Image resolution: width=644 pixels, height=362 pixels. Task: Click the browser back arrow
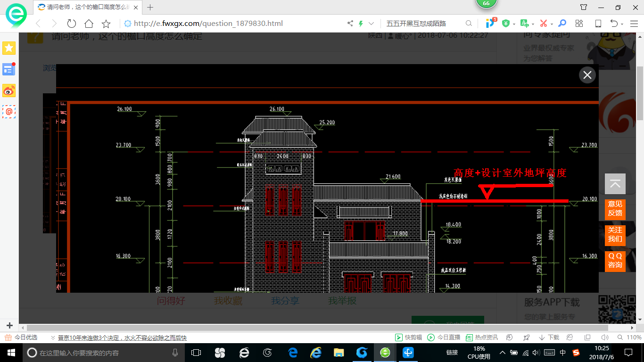[38, 24]
